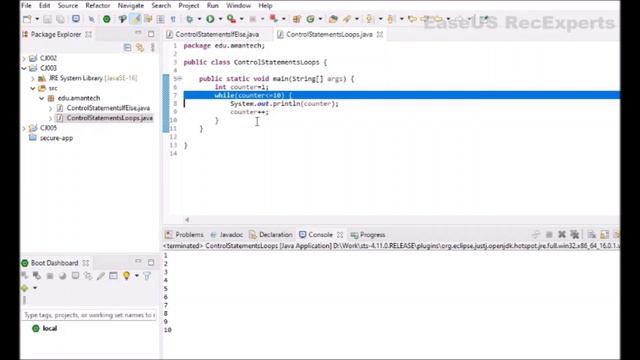640x360 pixels.
Task: Toggle Mark Occurrences highlighter icon in toolbar
Action: pos(136,19)
